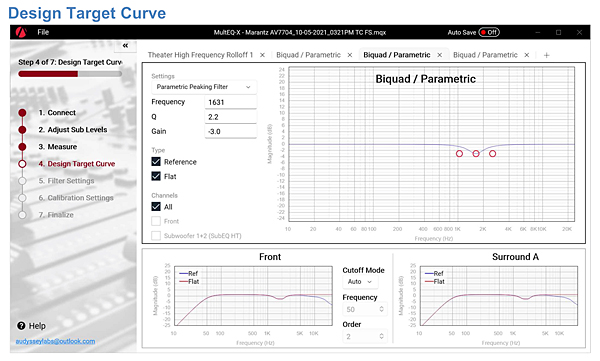Click the right bandwidth handle on the curve
600x361 pixels.
pos(492,154)
